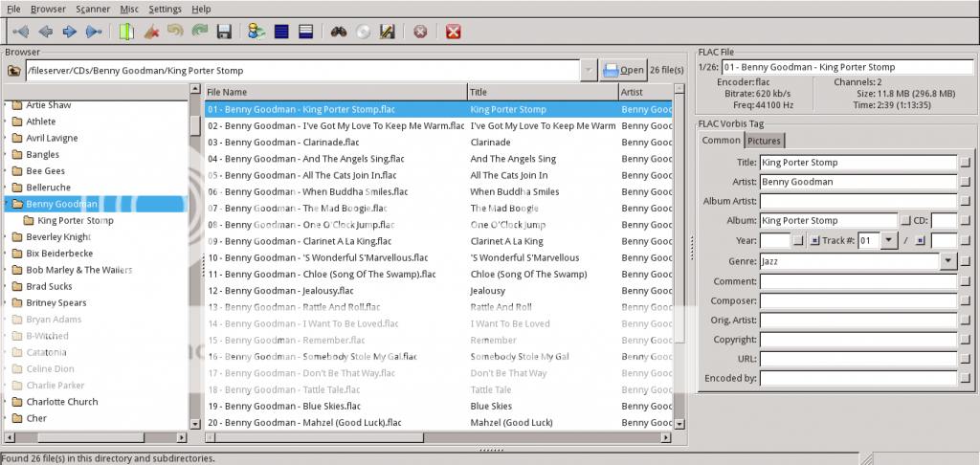This screenshot has height=465, width=980.
Task: Click into the Year input field
Action: (x=775, y=240)
